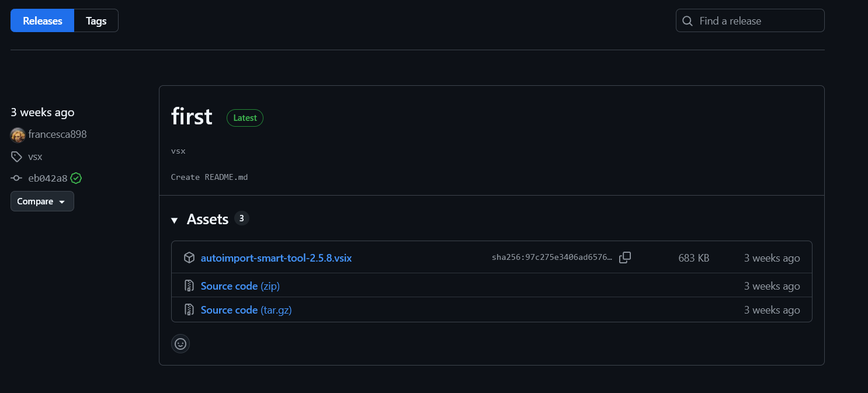868x393 pixels.
Task: Open the "first" release title
Action: click(x=192, y=117)
